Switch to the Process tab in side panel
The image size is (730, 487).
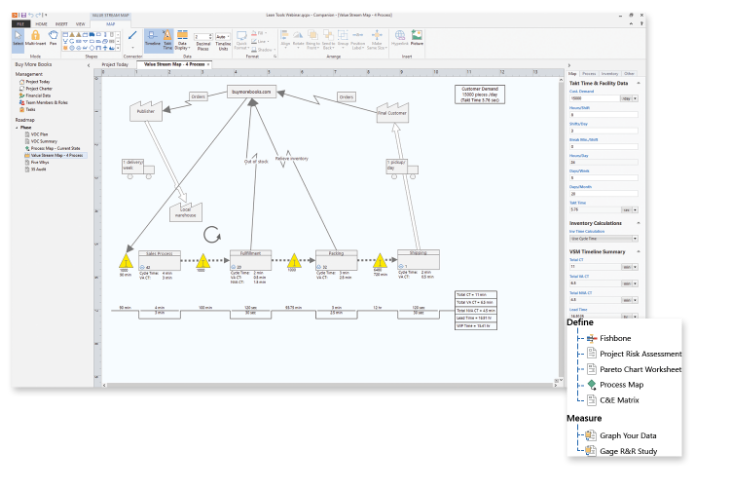pyautogui.click(x=589, y=73)
